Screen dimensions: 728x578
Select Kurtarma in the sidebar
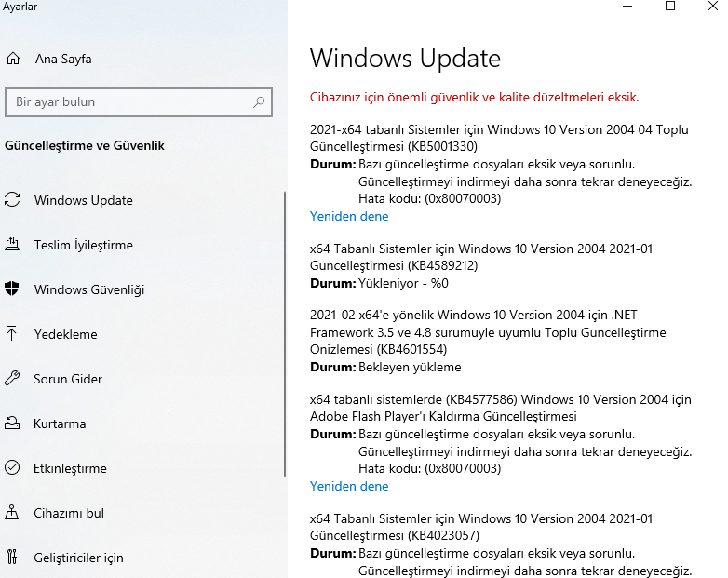60,423
